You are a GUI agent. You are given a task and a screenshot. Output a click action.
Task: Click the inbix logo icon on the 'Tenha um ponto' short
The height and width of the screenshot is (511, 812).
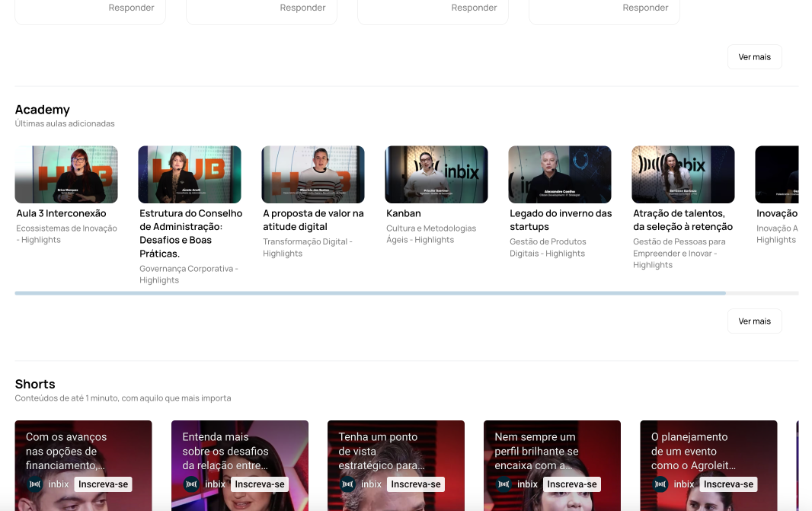coord(347,484)
